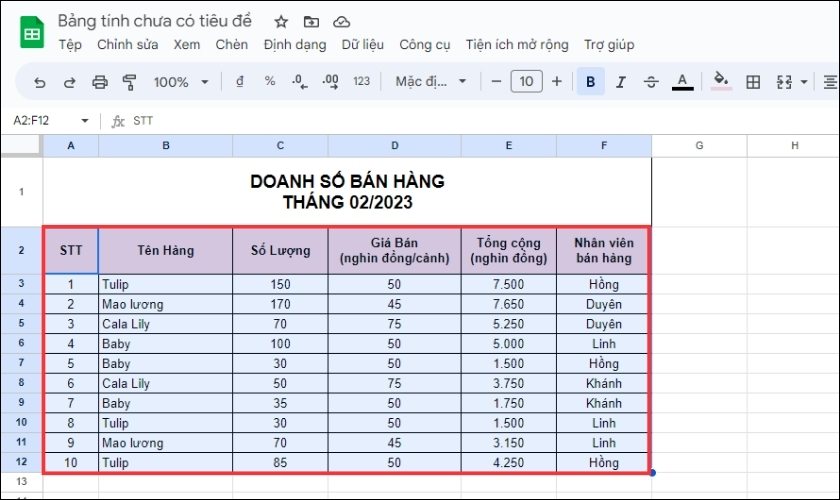Open the font family dropdown Mặc đị...
Image resolution: width=840 pixels, height=500 pixels.
pyautogui.click(x=430, y=81)
